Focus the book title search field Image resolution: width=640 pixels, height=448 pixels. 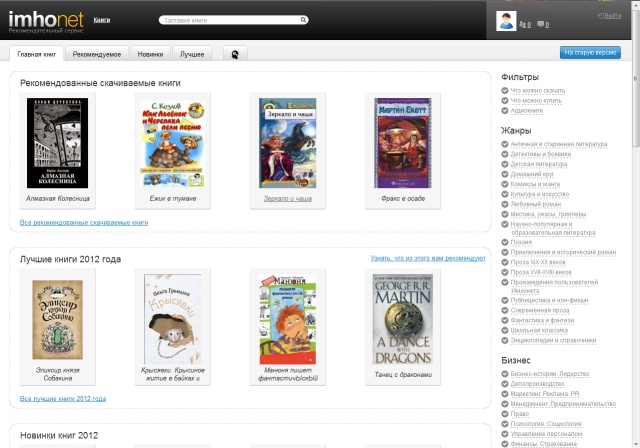(233, 20)
